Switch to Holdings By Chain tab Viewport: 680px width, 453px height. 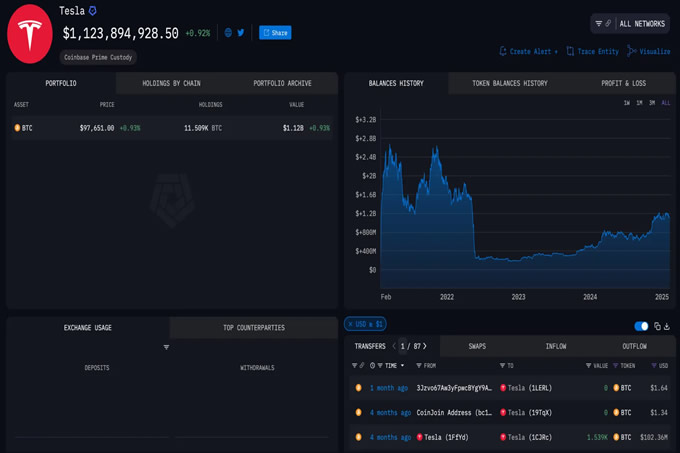tap(171, 83)
